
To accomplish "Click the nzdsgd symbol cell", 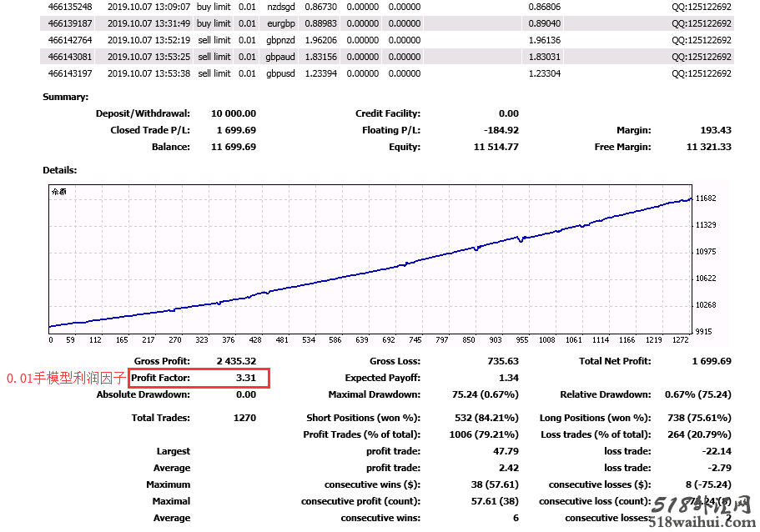I will pos(280,7).
